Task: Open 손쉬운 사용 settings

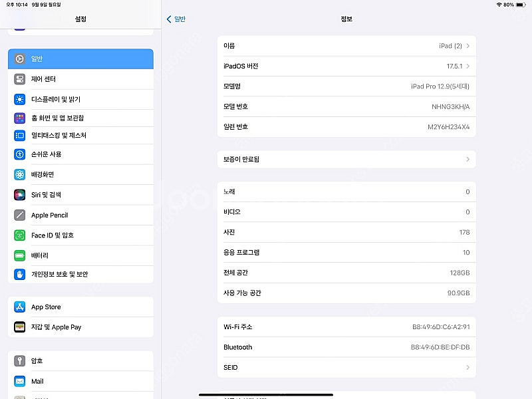Action: [x=80, y=154]
